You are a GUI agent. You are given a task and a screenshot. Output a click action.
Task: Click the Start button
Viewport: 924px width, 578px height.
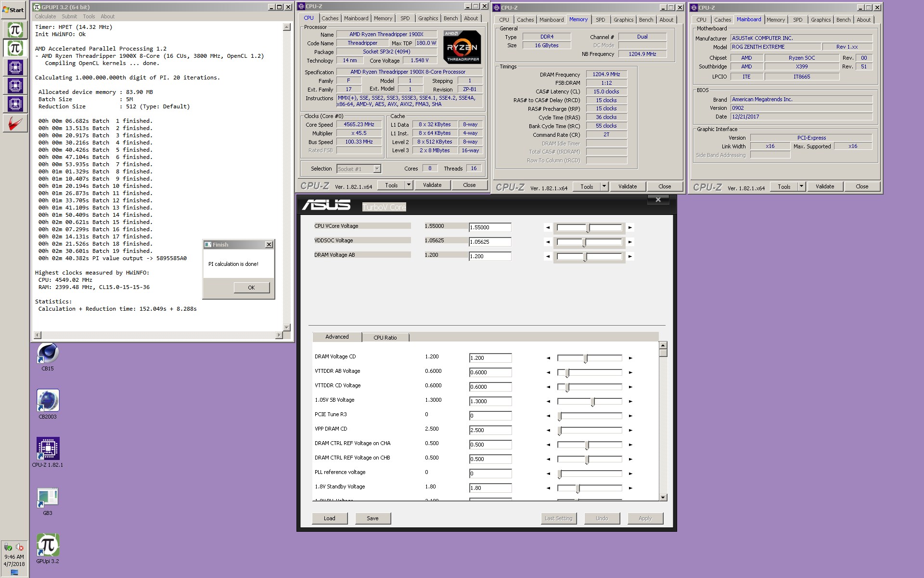(13, 10)
